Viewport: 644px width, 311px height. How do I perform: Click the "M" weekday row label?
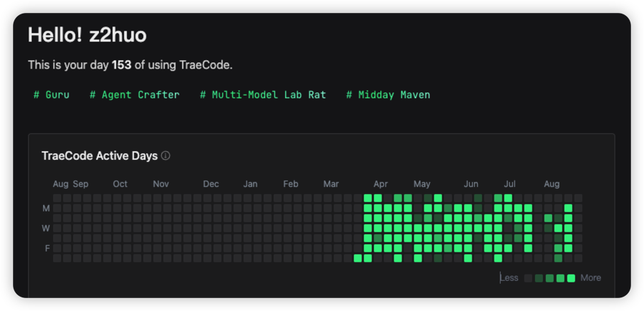[47, 209]
